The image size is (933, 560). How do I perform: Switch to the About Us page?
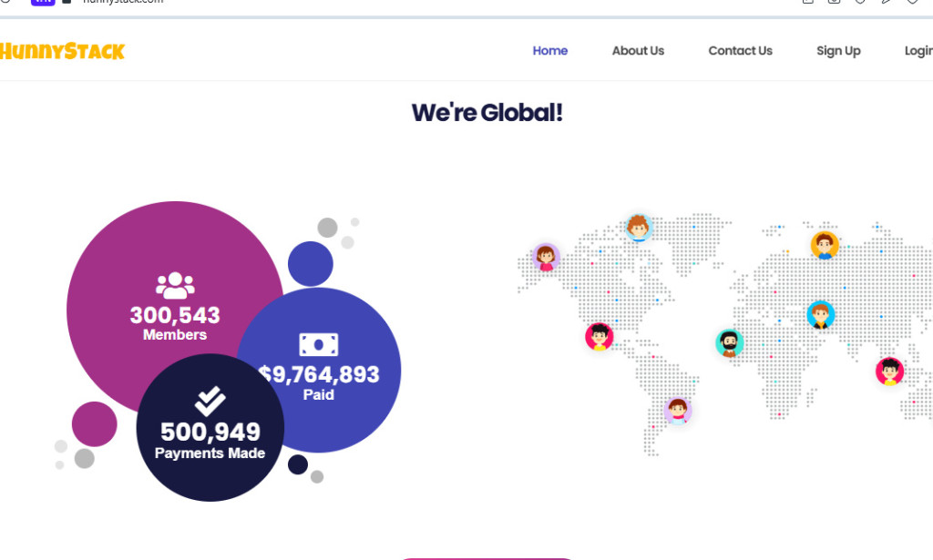pyautogui.click(x=638, y=51)
